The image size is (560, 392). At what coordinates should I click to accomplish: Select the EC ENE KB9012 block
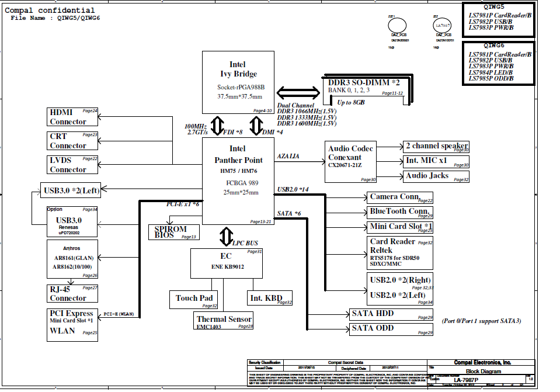pyautogui.click(x=227, y=263)
